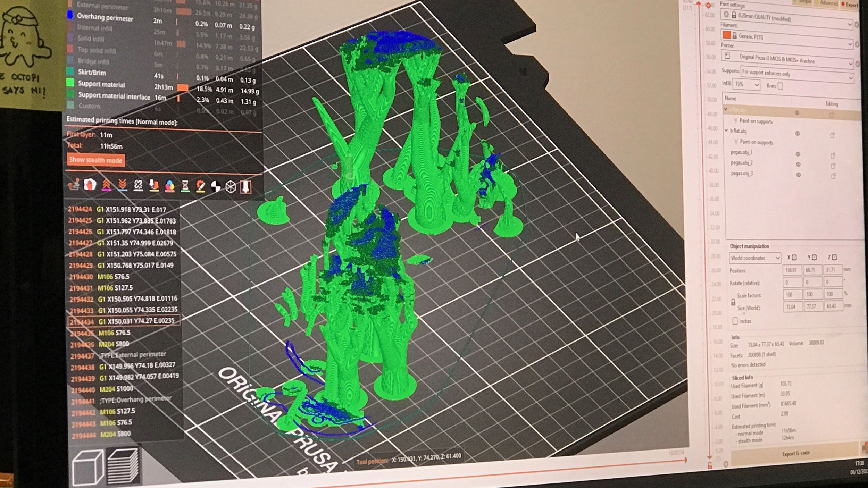Enable the Brim checkbox
The image size is (868, 488).
780,86
